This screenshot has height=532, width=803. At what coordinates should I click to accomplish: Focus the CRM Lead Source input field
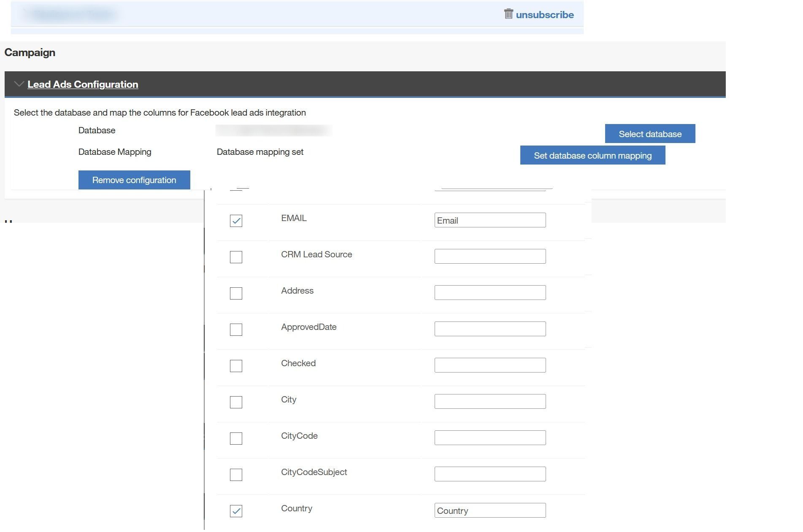(489, 257)
